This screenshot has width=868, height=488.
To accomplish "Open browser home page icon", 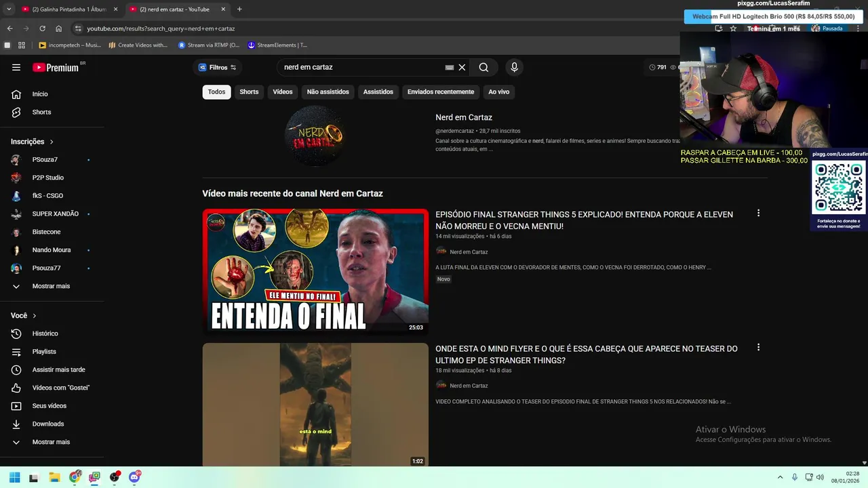I will (x=59, y=28).
